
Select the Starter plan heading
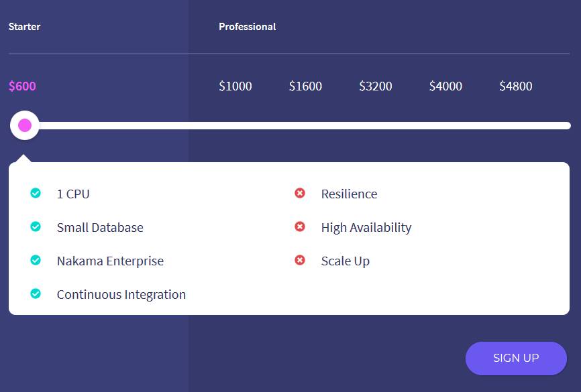pos(24,27)
